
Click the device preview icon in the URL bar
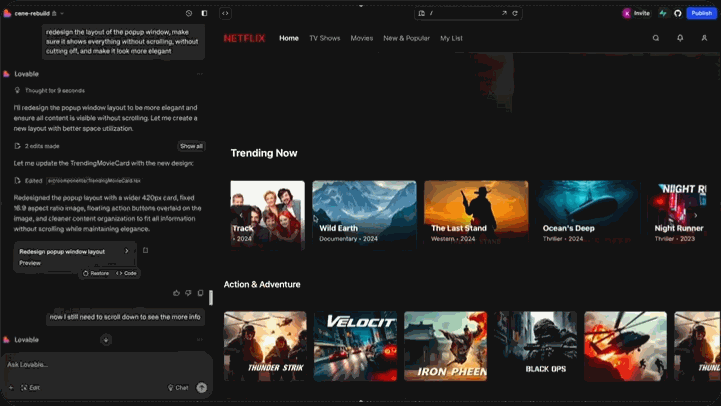pos(422,13)
